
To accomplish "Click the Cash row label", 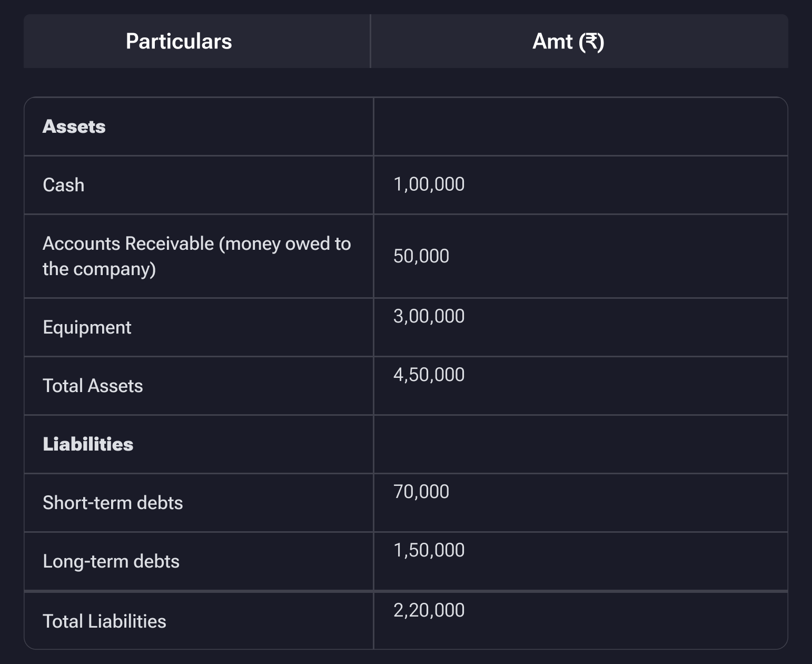I will [63, 184].
